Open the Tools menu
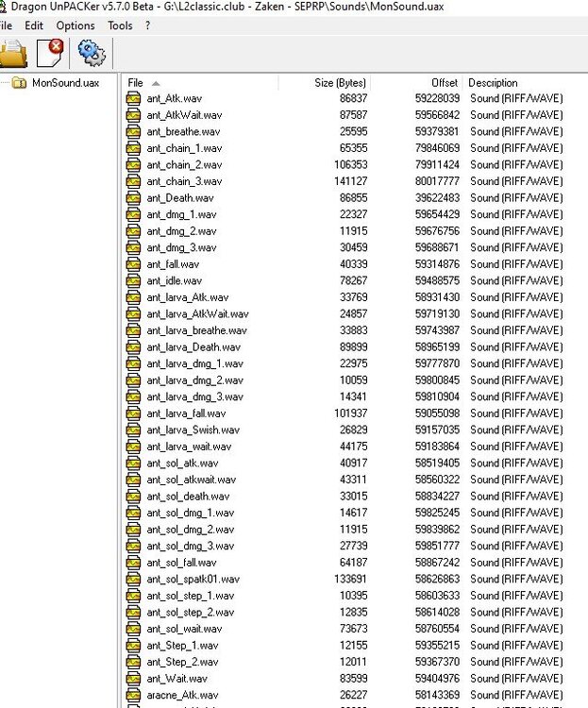Image resolution: width=588 pixels, height=708 pixels. pyautogui.click(x=120, y=25)
